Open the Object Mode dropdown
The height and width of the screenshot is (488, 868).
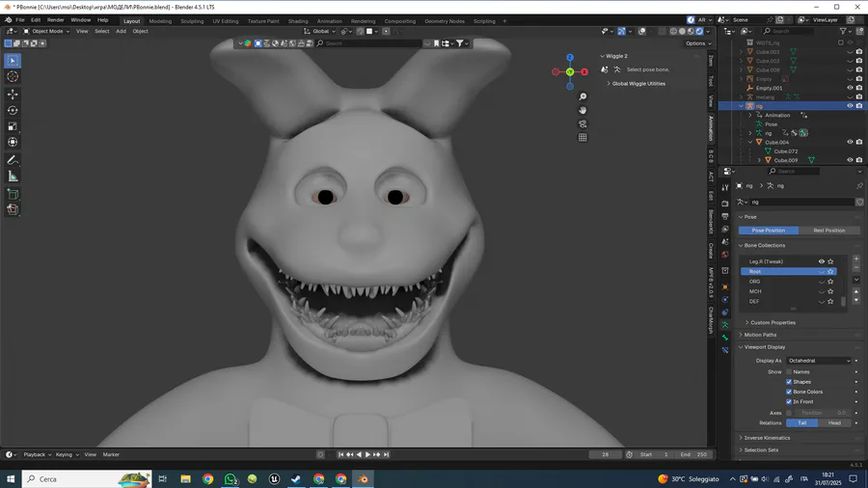click(46, 31)
